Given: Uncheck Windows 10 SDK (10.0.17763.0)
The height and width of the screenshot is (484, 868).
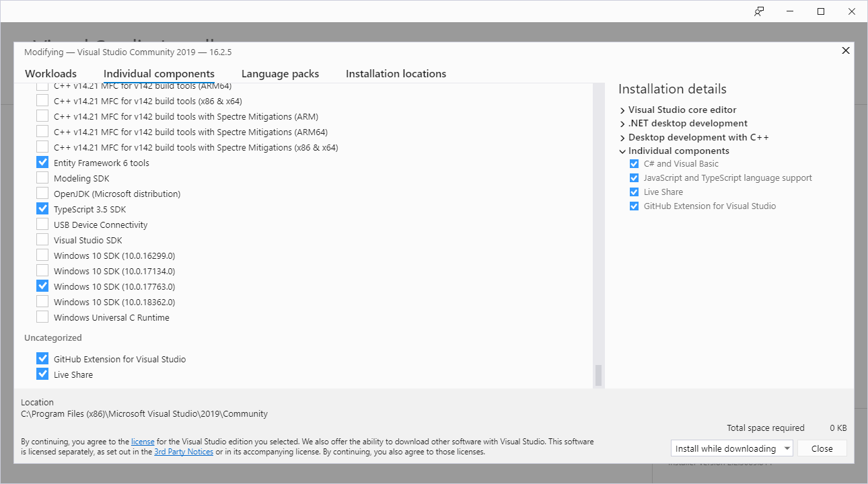Looking at the screenshot, I should (42, 286).
